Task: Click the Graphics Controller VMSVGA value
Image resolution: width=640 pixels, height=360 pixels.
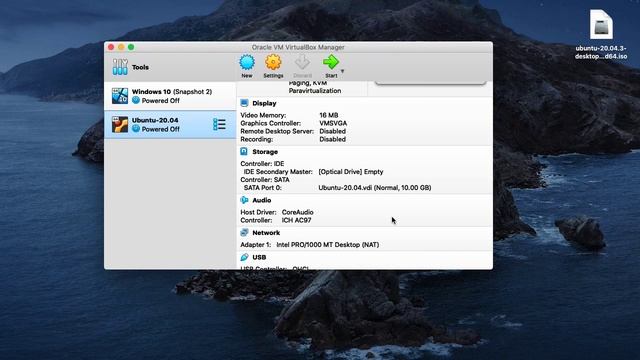Action: click(333, 123)
